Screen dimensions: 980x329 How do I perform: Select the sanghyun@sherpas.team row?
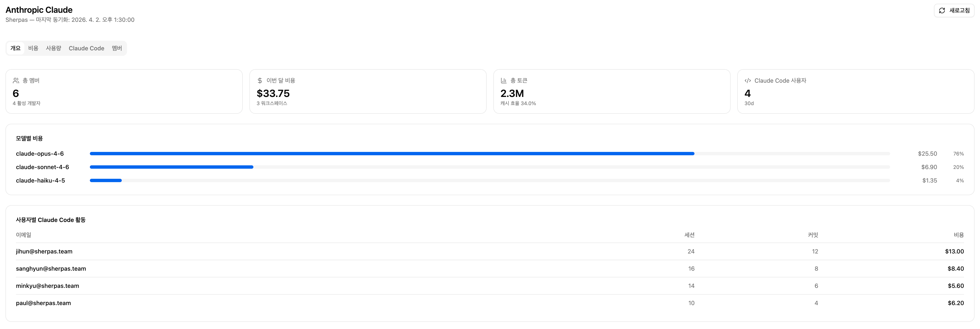[x=490, y=269]
